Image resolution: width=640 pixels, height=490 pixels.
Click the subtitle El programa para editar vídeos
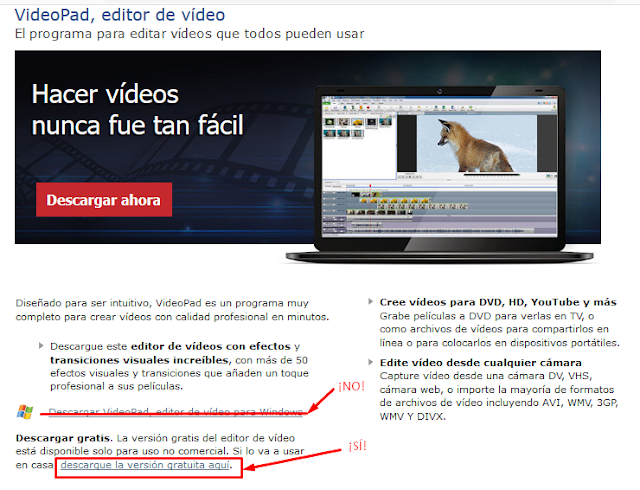[x=189, y=34]
